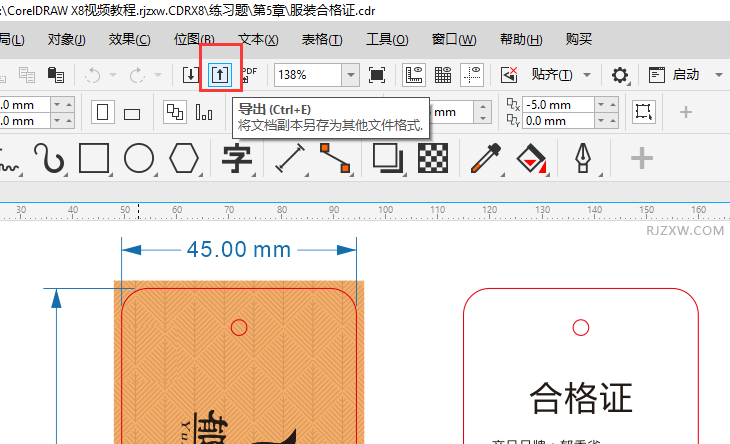Increase the nudge distance mm value
This screenshot has width=730, height=444.
[483, 107]
